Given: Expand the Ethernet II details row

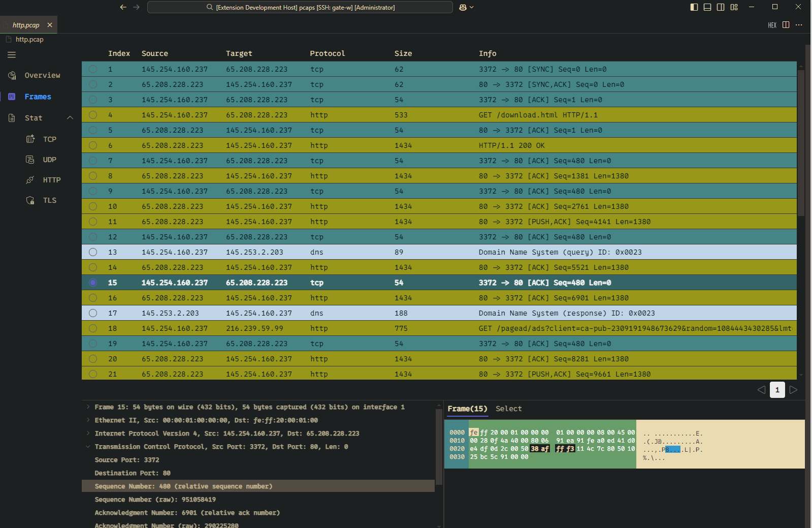Looking at the screenshot, I should pyautogui.click(x=88, y=420).
